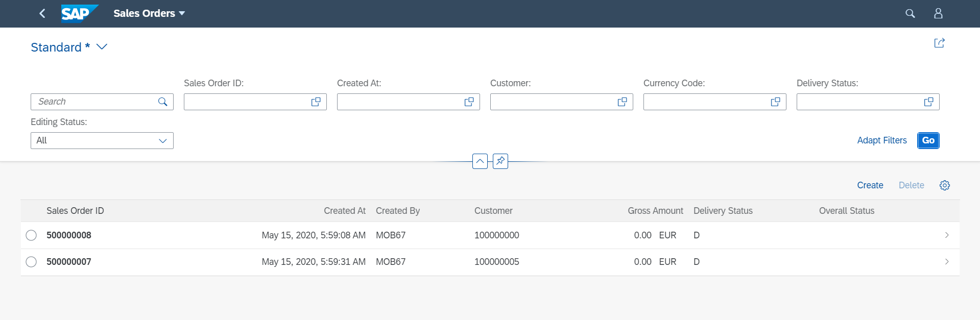Open table settings gear icon

click(945, 185)
